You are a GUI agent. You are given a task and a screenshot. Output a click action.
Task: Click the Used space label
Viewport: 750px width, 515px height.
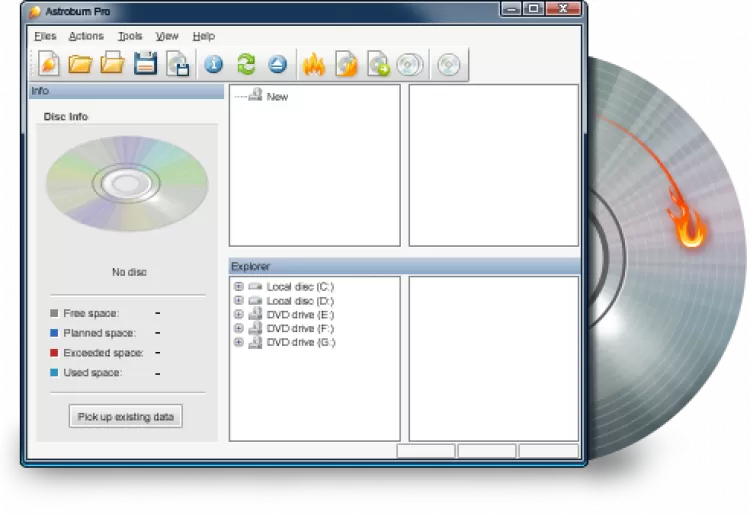[93, 373]
